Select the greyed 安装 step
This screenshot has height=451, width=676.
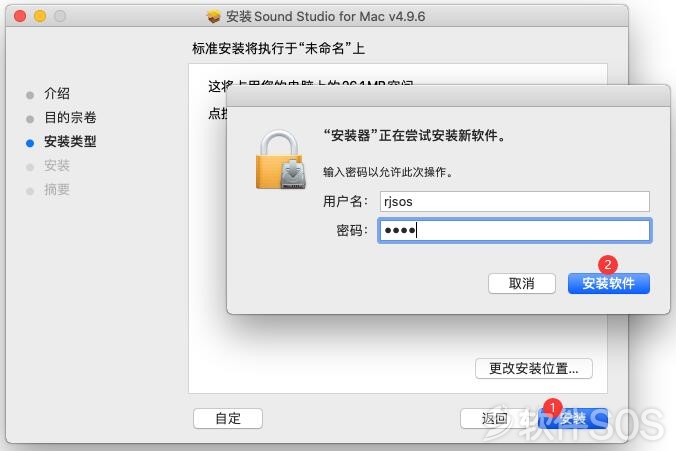56,166
